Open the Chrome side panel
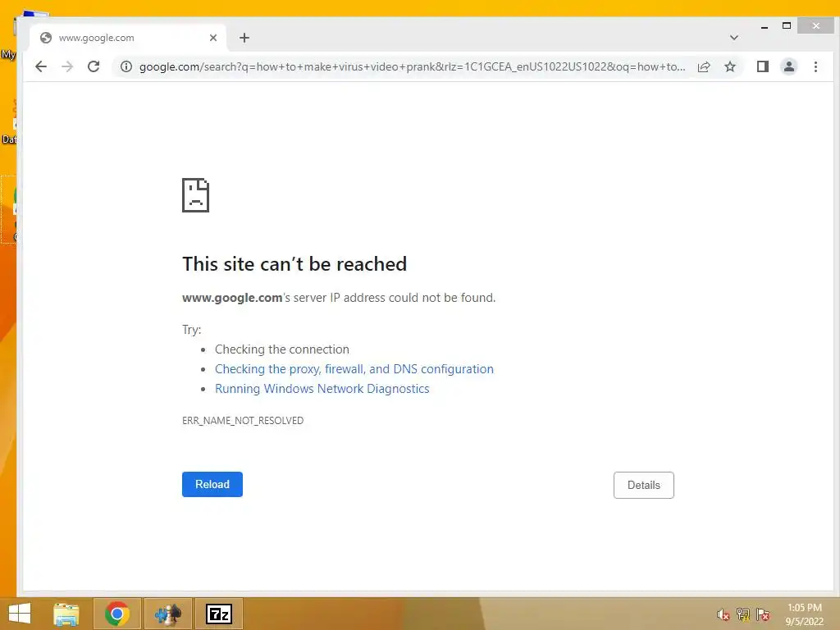840x630 pixels. [762, 66]
